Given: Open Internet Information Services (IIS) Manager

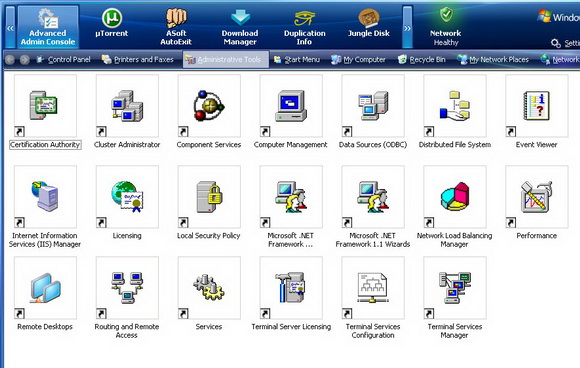Looking at the screenshot, I should click(x=45, y=197).
